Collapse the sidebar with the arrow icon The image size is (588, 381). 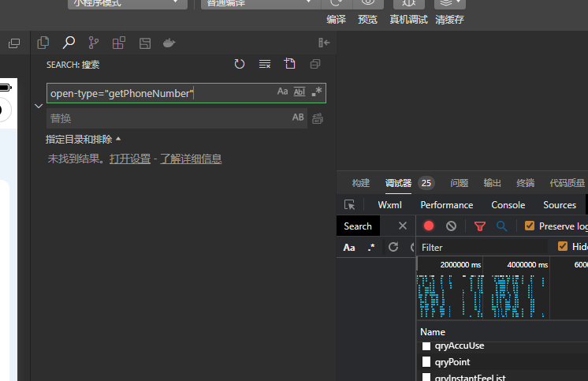pyautogui.click(x=324, y=43)
